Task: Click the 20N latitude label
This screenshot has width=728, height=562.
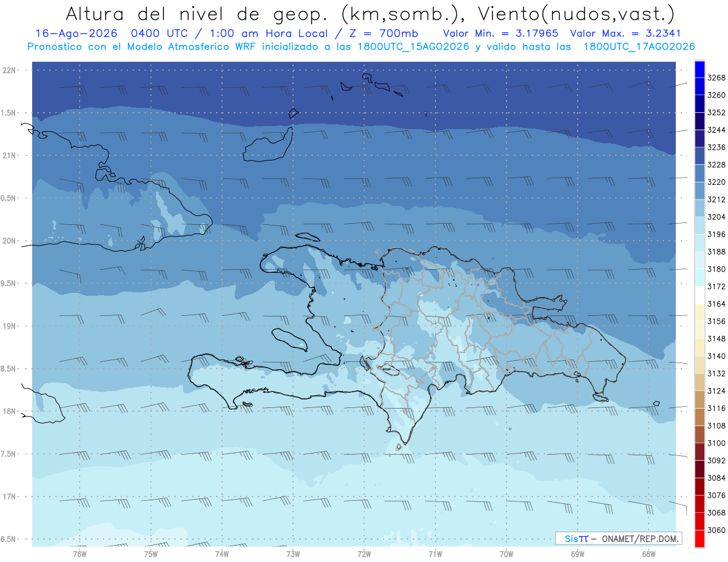Action: click(x=10, y=241)
